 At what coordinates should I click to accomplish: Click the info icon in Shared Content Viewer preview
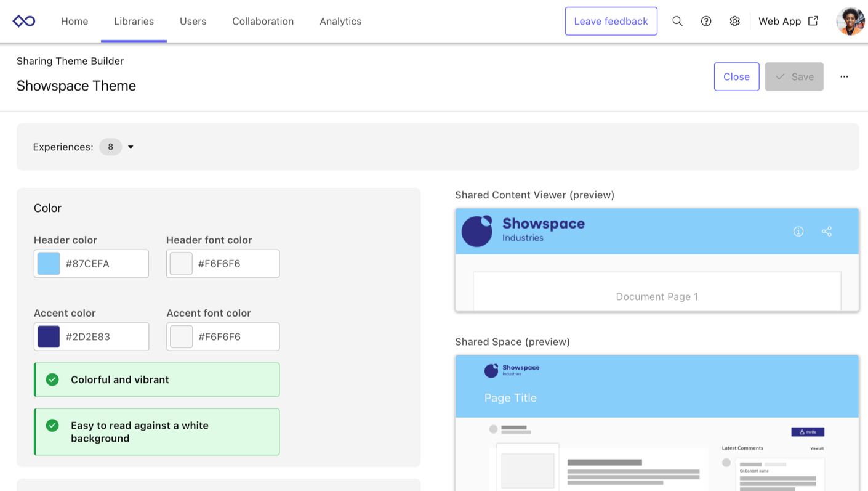(x=798, y=231)
